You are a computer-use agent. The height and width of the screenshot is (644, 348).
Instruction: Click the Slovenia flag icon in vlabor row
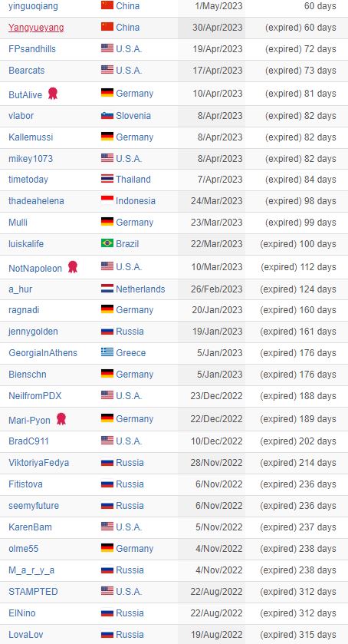click(107, 115)
